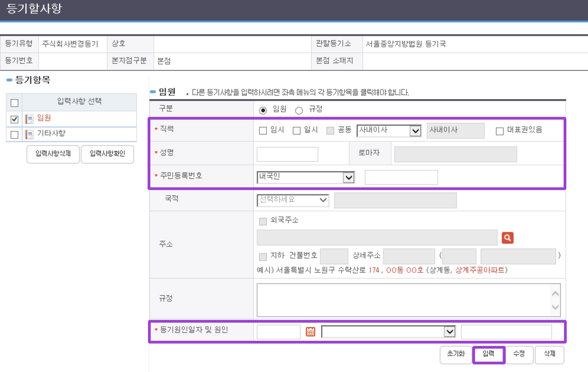Click the scroll-down arrow of the 규정 textarea
This screenshot has width=588, height=372.
[x=555, y=307]
